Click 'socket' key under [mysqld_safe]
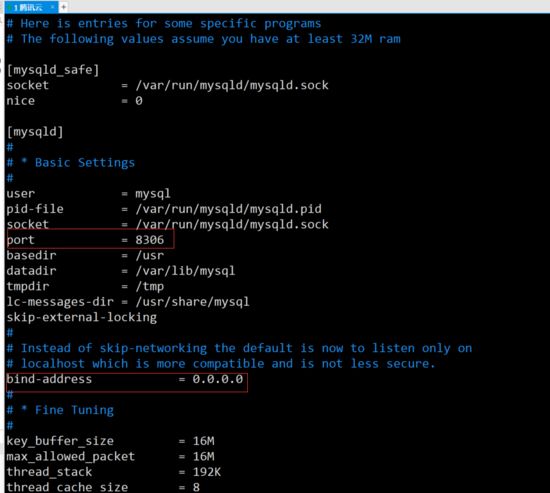The width and height of the screenshot is (550, 493). click(x=28, y=85)
